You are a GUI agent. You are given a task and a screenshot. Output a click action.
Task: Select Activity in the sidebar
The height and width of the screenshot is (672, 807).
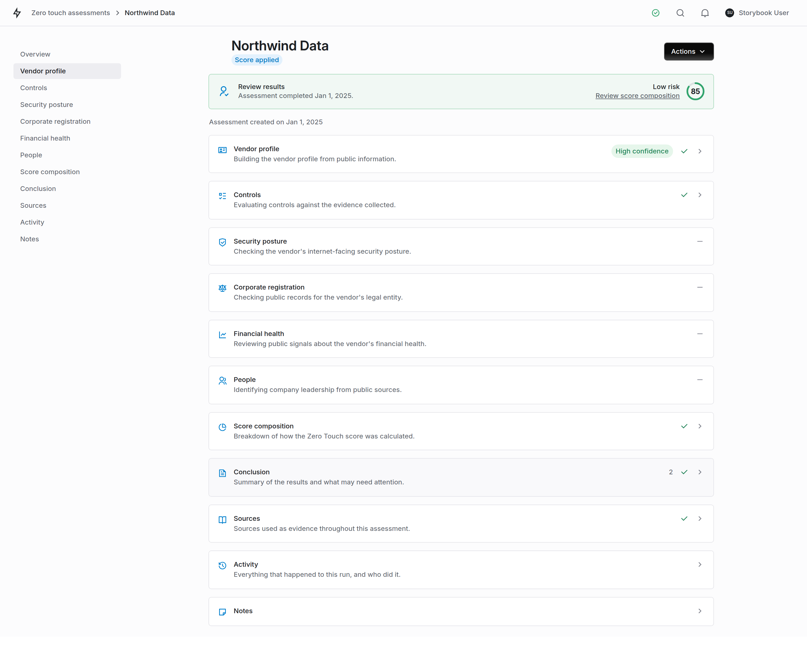click(x=67, y=222)
